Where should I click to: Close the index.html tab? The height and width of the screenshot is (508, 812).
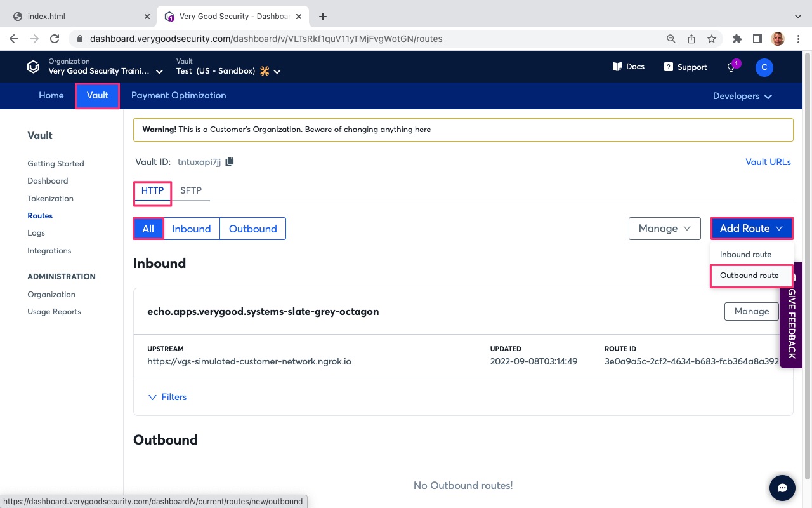[x=147, y=17]
